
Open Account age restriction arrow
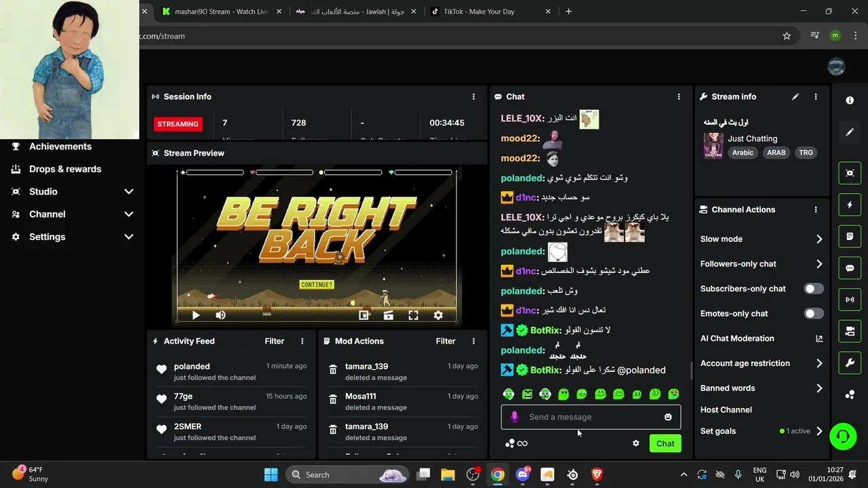(x=819, y=363)
